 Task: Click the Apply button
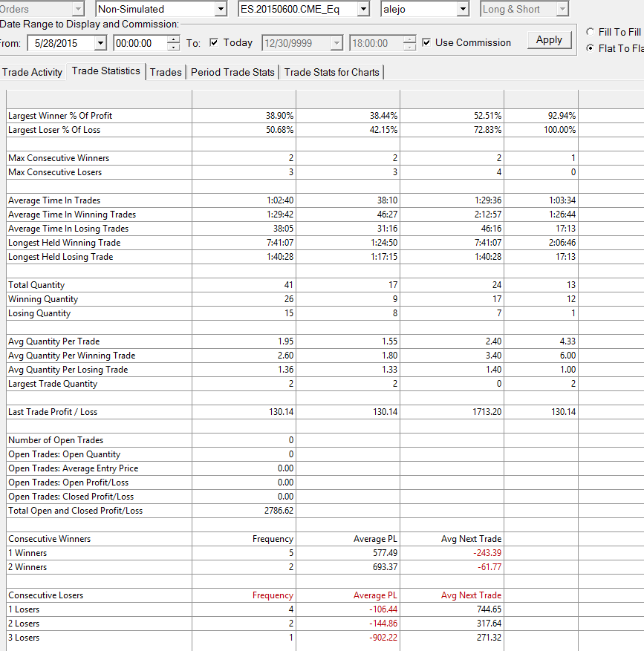coord(549,40)
